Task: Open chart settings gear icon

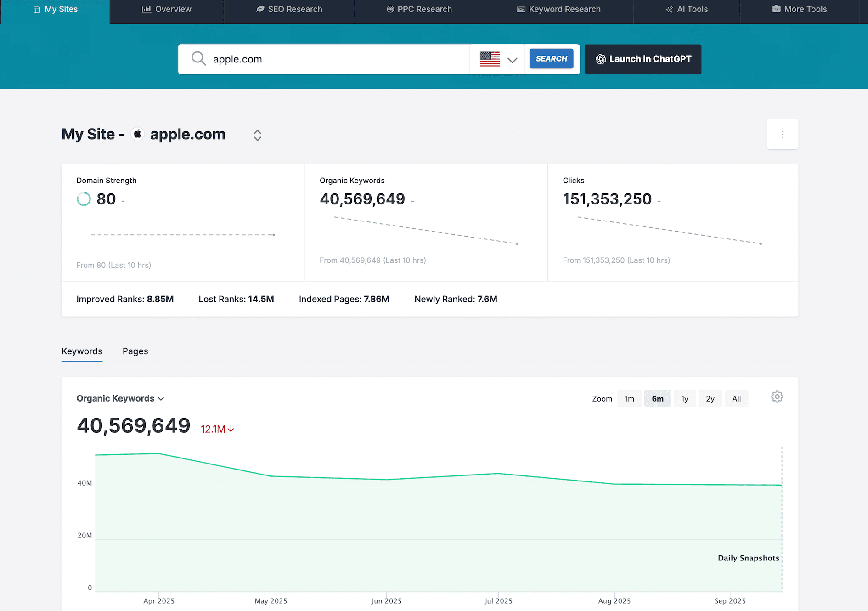Action: (x=777, y=397)
